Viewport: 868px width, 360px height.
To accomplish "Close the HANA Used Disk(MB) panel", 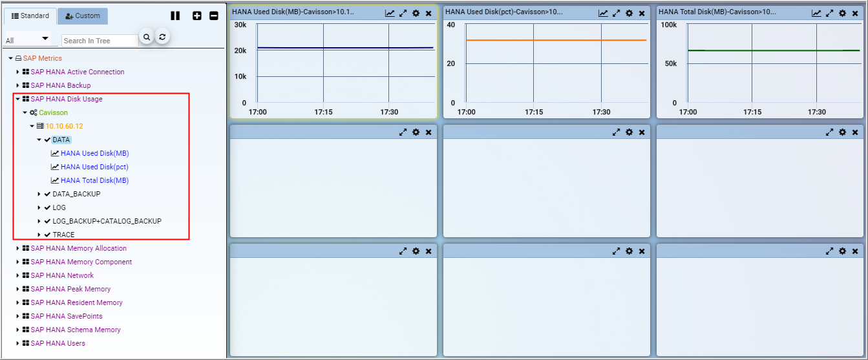I will [x=429, y=13].
